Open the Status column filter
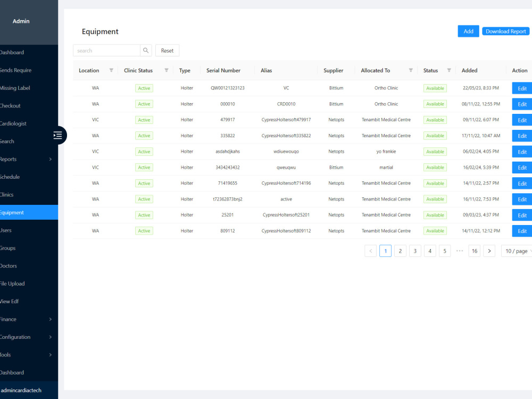 click(448, 70)
